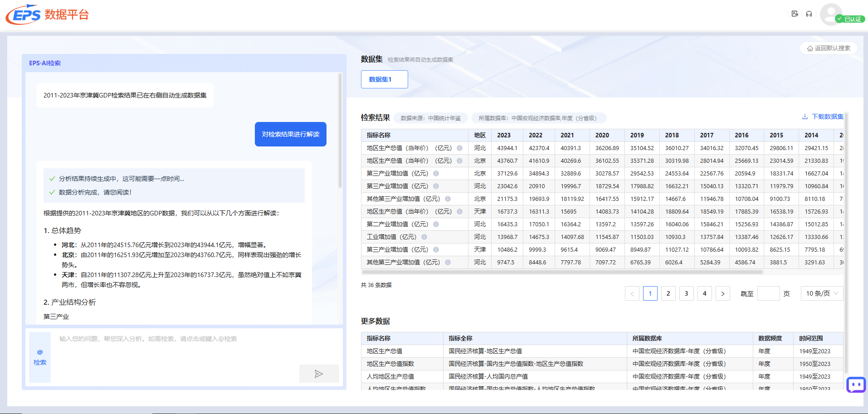Open the language translation icon
Screen dimensions: 868x414
795,14
